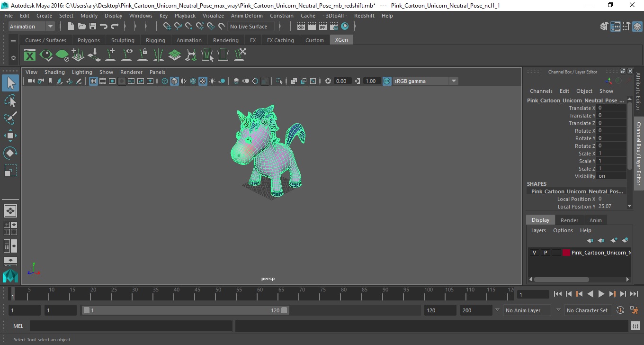644x345 pixels.
Task: Toggle color management ON button
Action: 387,81
